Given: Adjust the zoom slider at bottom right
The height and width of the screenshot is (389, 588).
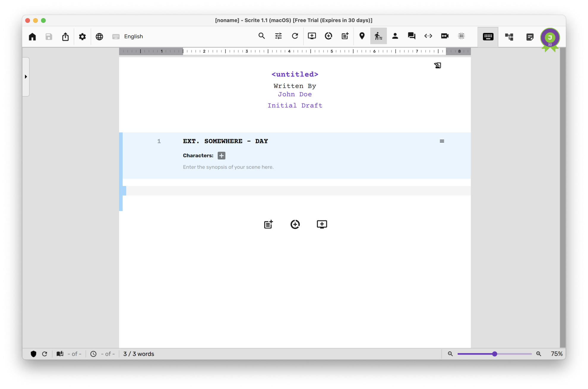Looking at the screenshot, I should (x=494, y=354).
